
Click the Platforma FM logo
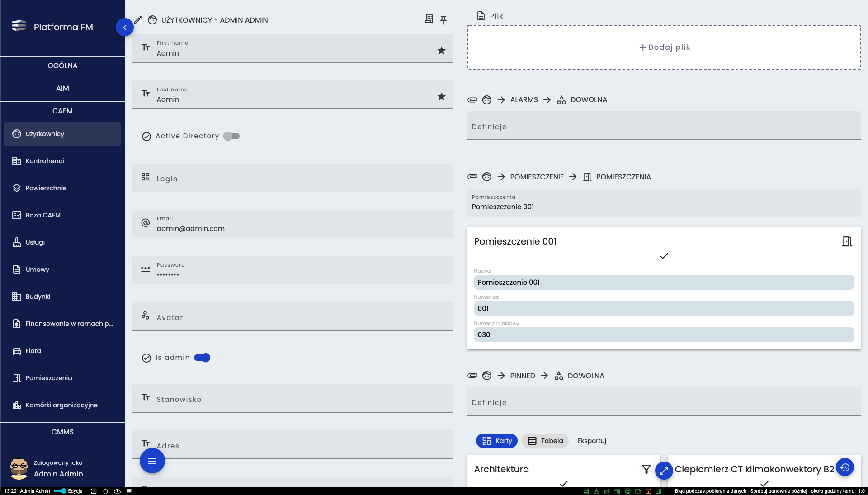click(x=19, y=26)
